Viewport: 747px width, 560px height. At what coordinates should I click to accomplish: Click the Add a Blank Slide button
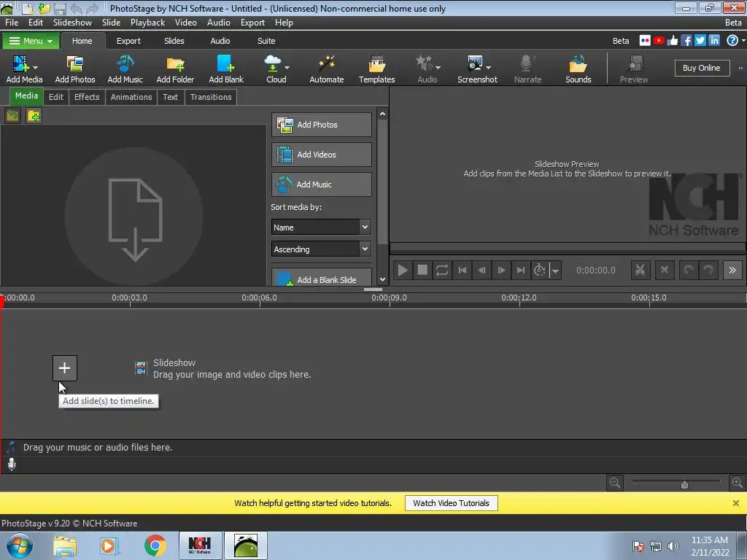pos(322,278)
